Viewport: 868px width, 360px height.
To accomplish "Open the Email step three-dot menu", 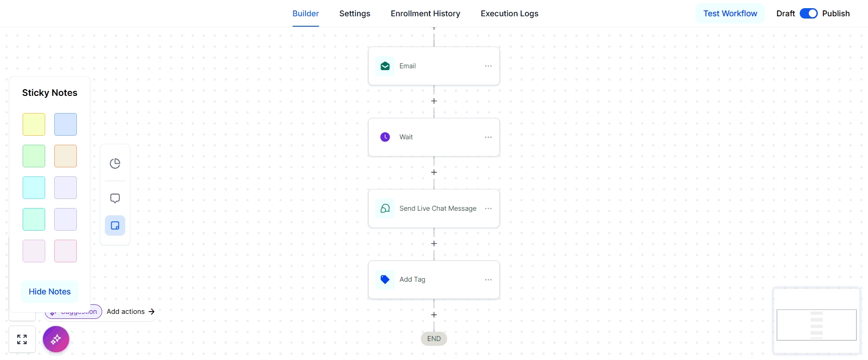I will (488, 66).
